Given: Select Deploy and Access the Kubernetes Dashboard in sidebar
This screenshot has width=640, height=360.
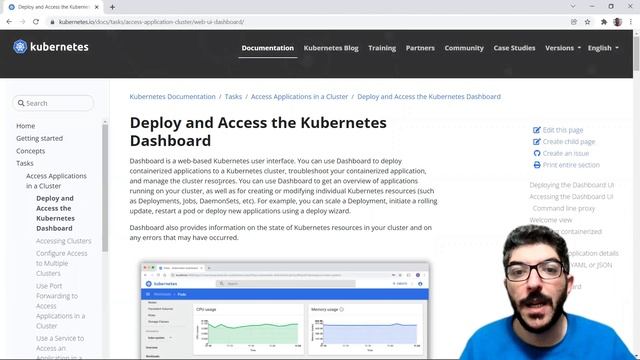Looking at the screenshot, I should point(56,213).
